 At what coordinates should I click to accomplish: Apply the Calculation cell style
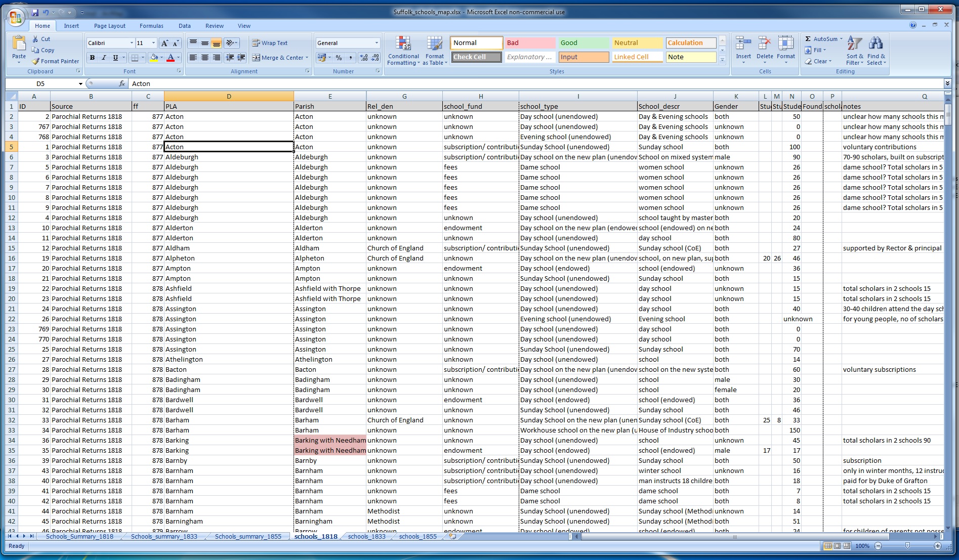coord(691,43)
